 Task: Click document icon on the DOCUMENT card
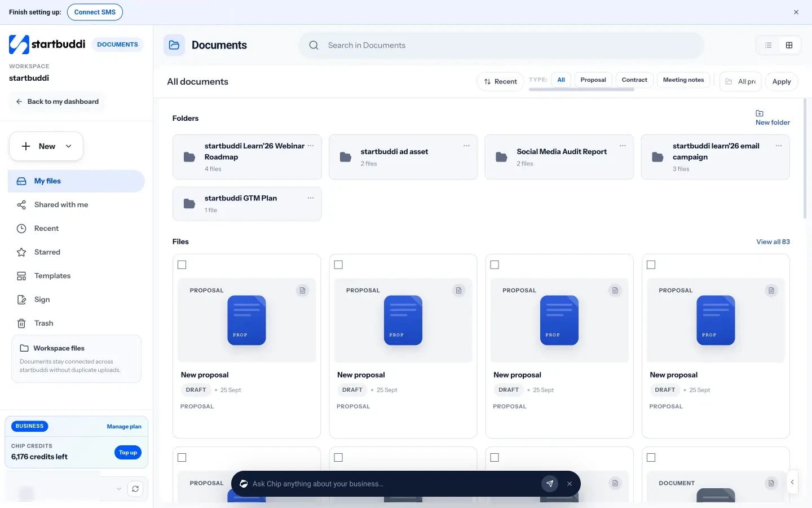(771, 483)
